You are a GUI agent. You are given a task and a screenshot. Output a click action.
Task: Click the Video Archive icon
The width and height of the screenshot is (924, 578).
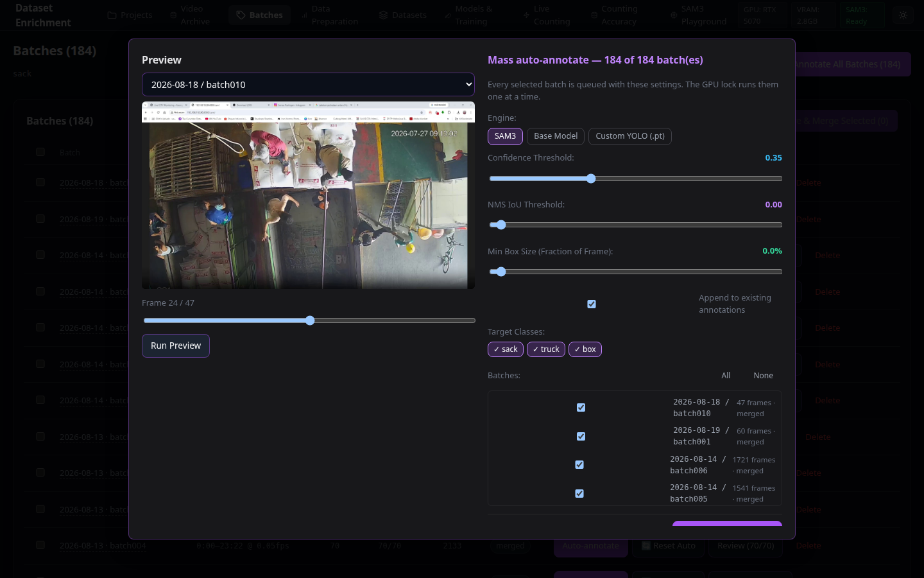173,15
